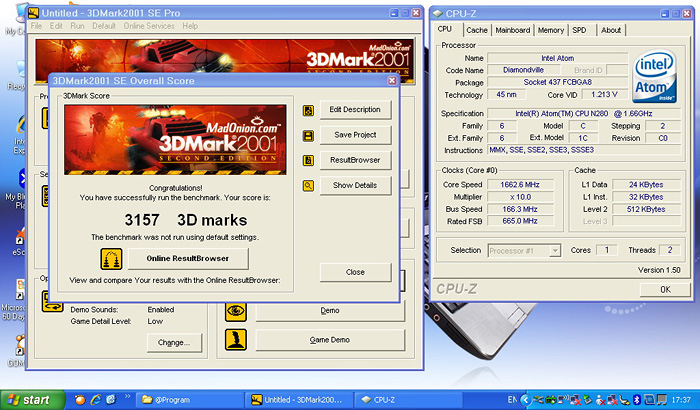700x410 pixels.
Task: Expand the hidden system tray icons arrow
Action: point(525,399)
